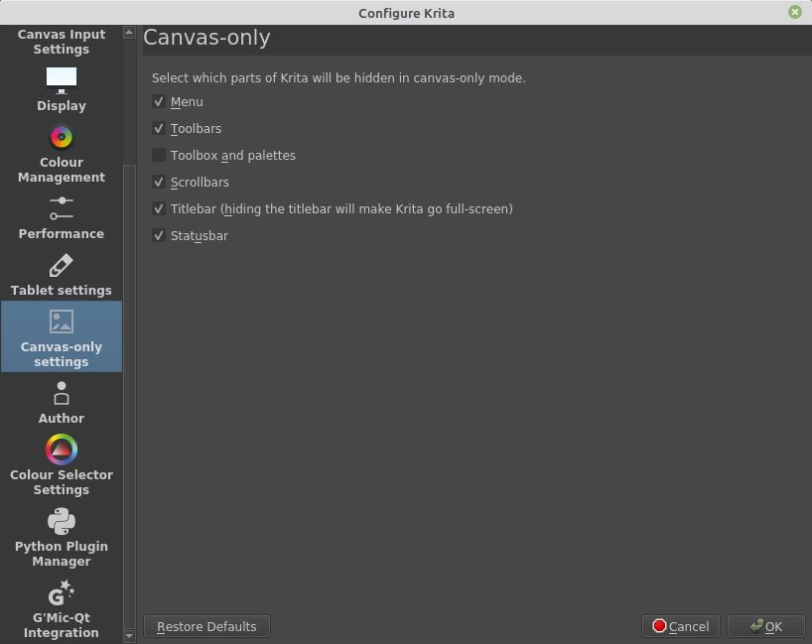Open Author person icon
812x644 pixels.
(x=62, y=393)
